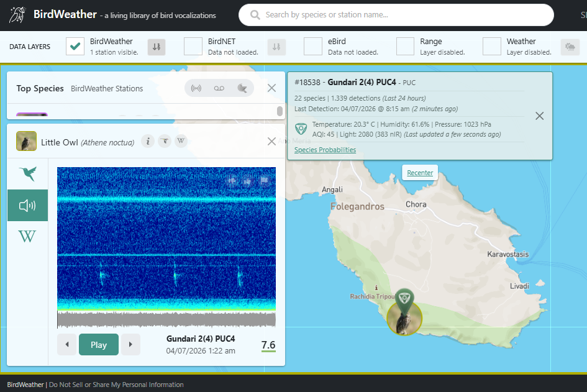Enable the BirdNET data layer checkbox
587x392 pixels.
(x=193, y=47)
